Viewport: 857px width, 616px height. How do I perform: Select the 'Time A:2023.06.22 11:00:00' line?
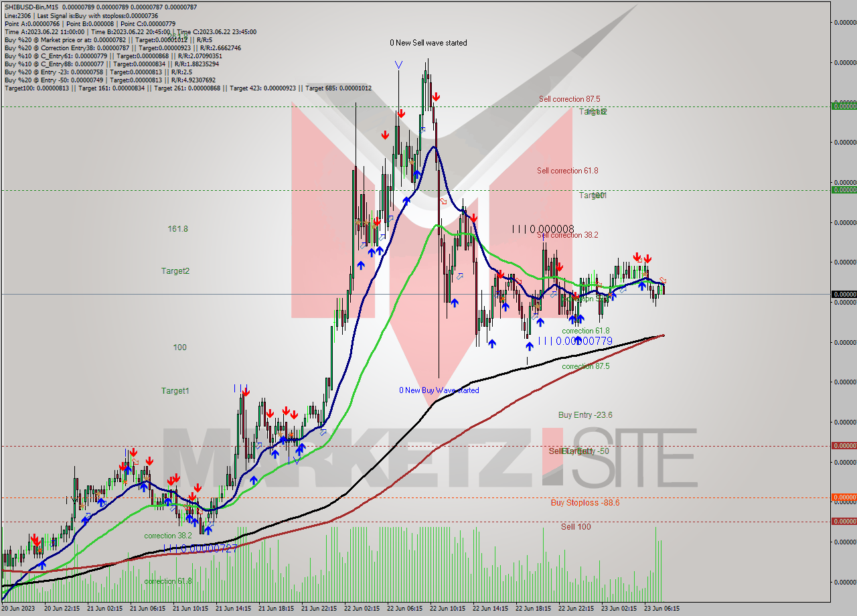coord(130,31)
